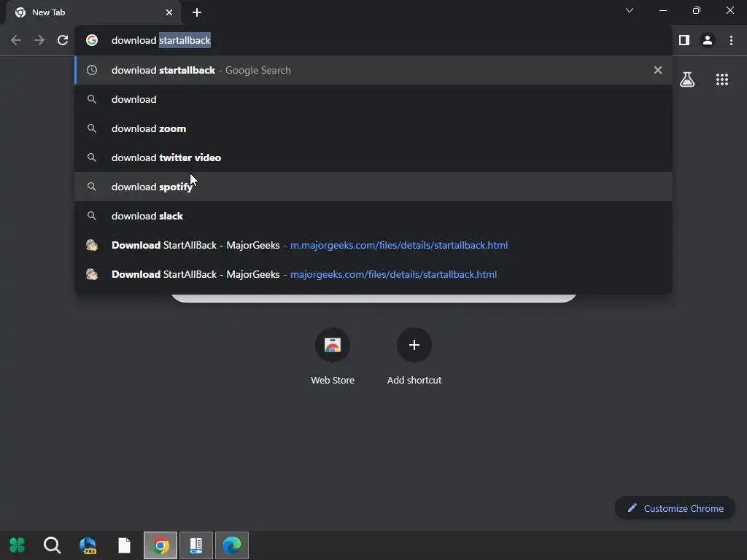
Task: Click the search icon beside 'download slack'
Action: pyautogui.click(x=92, y=216)
